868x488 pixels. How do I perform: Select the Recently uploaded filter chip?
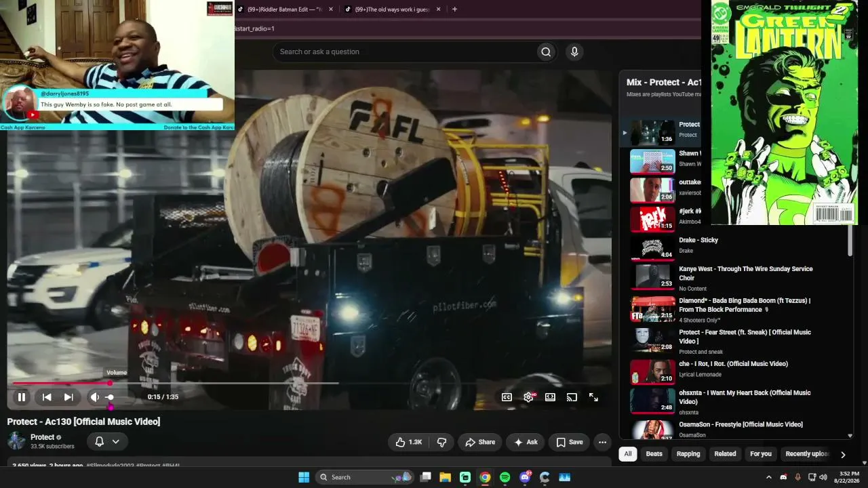coord(807,454)
